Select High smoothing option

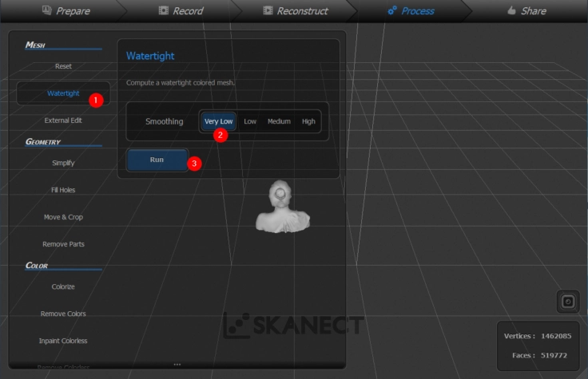(x=308, y=121)
